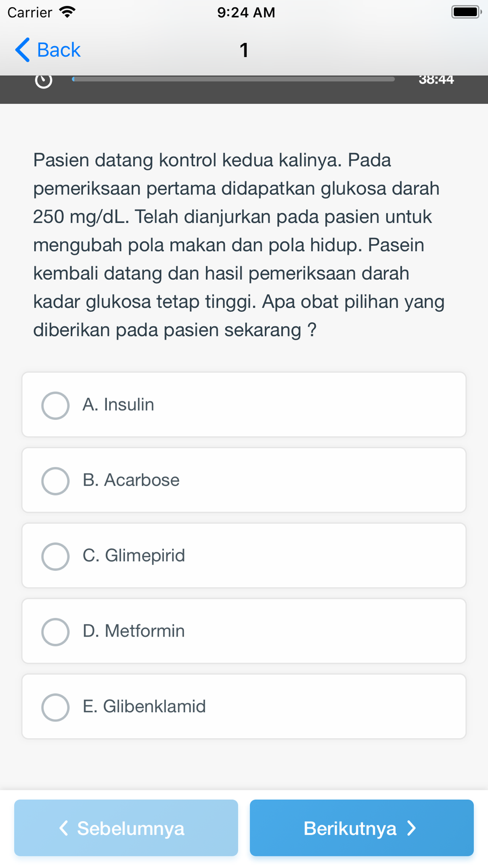Tap the right chevron on Berikutnya
This screenshot has width=488, height=868.
pos(412,828)
